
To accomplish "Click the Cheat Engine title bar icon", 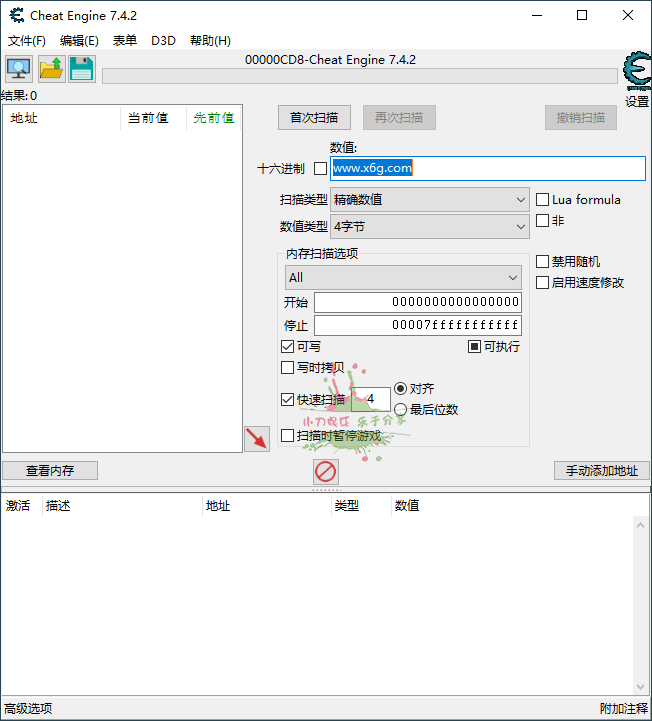I will (17, 16).
